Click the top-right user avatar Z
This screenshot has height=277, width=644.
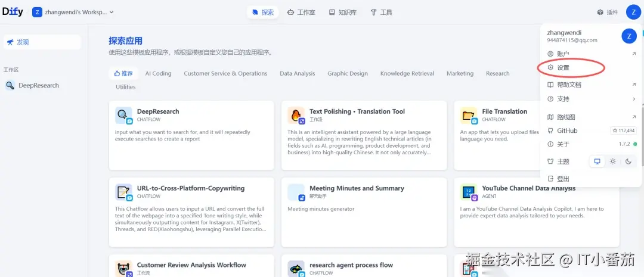[x=633, y=12]
